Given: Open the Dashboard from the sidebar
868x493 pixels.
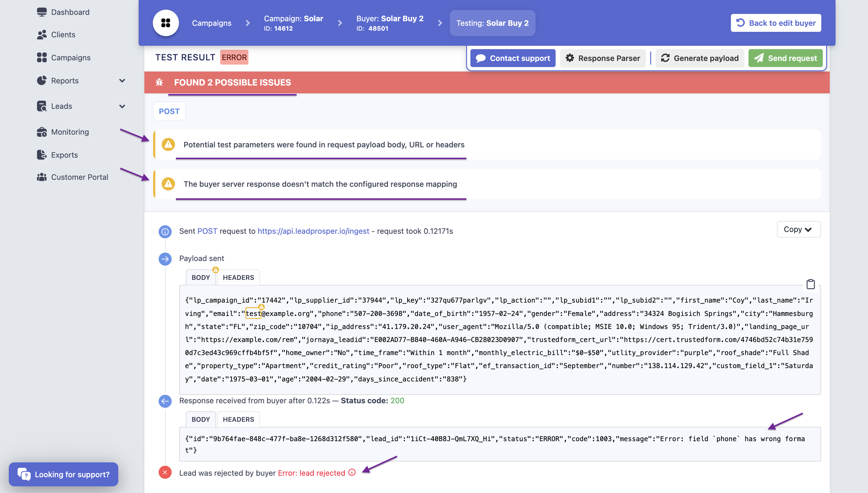Looking at the screenshot, I should tap(42, 12).
